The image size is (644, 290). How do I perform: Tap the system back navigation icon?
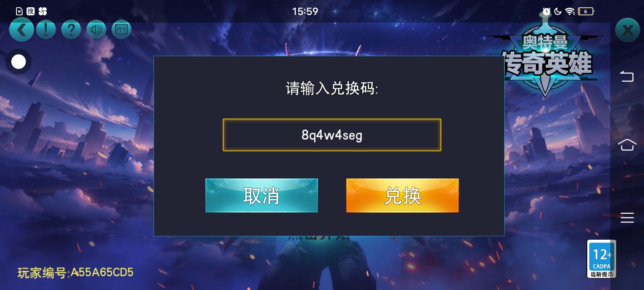(627, 76)
